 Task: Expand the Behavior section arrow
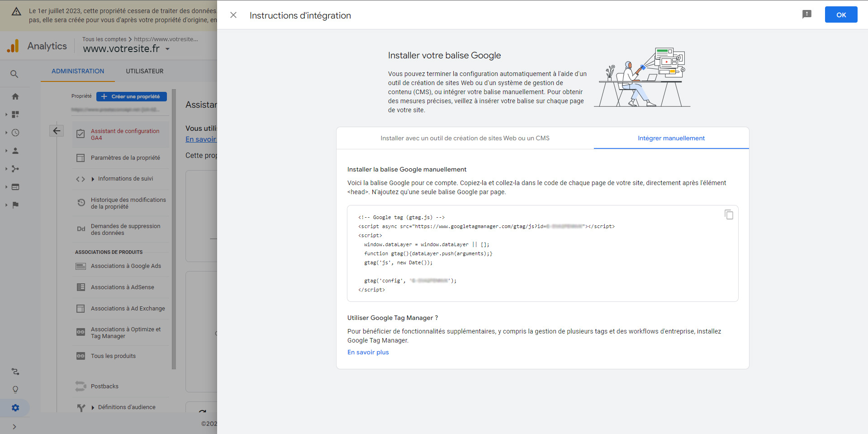click(x=6, y=187)
